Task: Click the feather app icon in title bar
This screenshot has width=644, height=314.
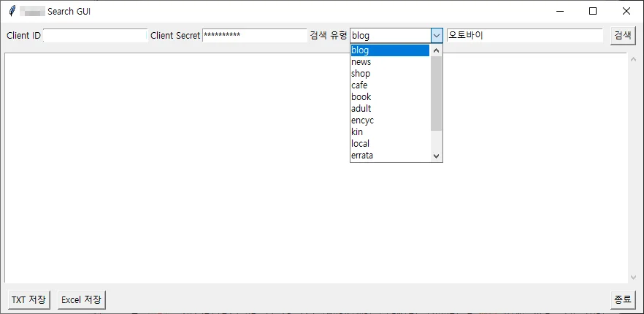Action: pos(12,11)
